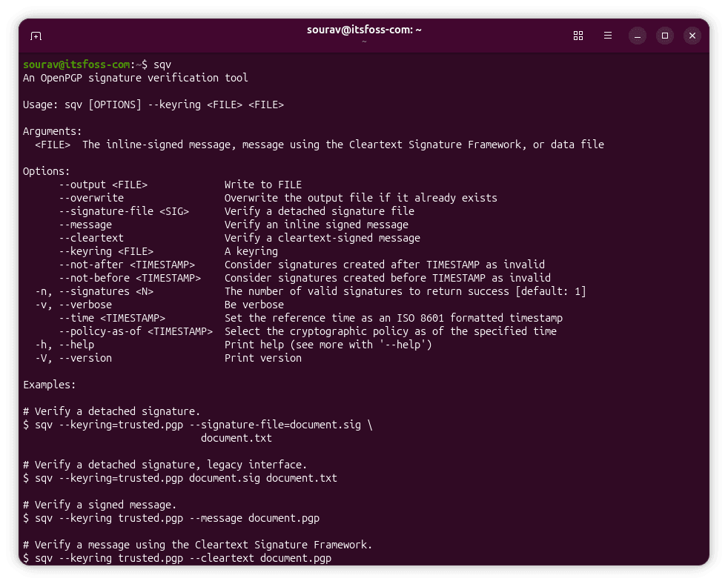Click the '--signature-file <SIG>' option
The image size is (728, 584).
pos(124,212)
